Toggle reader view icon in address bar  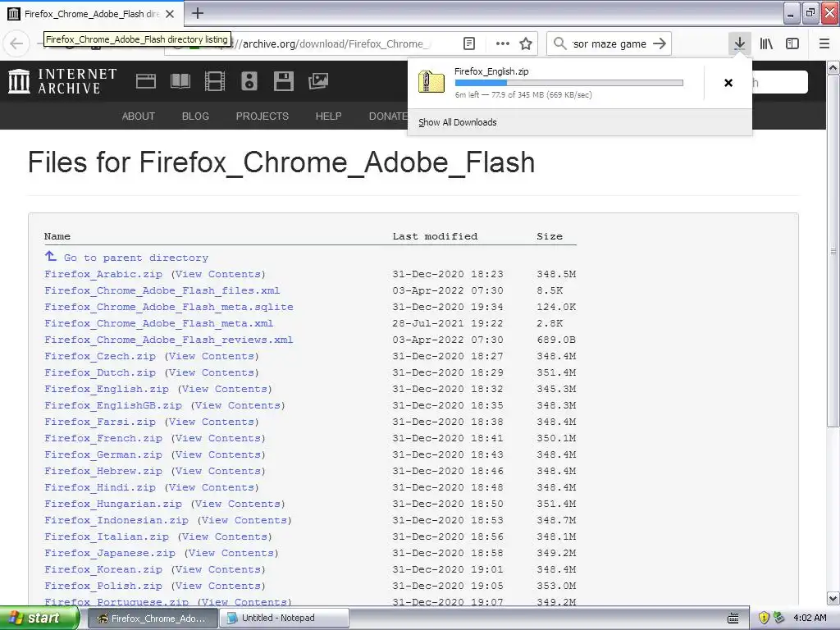(x=468, y=43)
